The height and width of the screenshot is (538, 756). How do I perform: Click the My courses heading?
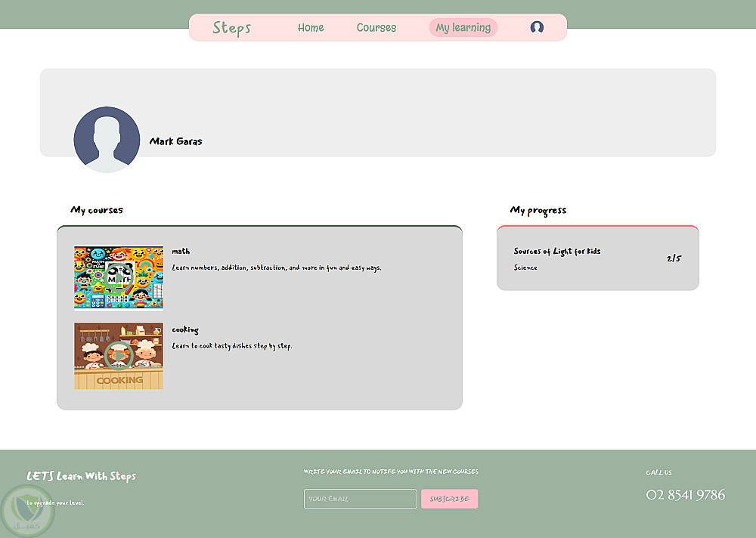pyautogui.click(x=97, y=210)
